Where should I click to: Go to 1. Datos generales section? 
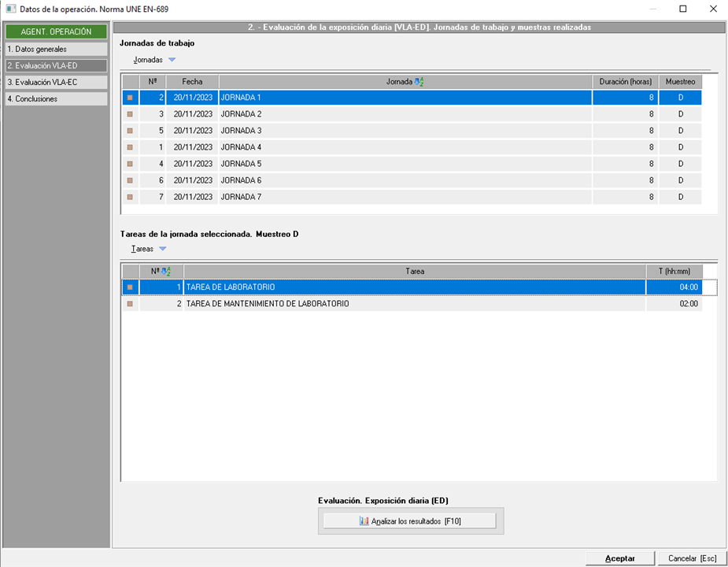[x=55, y=49]
